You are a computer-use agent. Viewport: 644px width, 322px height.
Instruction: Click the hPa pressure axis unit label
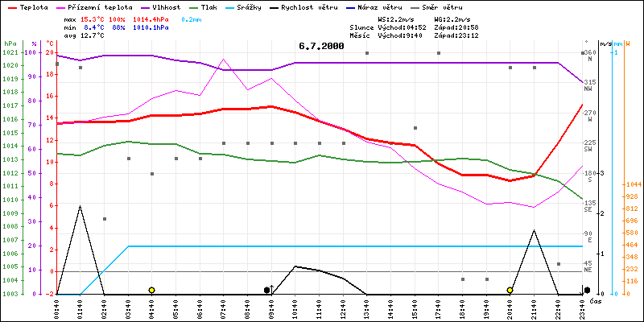[9, 43]
